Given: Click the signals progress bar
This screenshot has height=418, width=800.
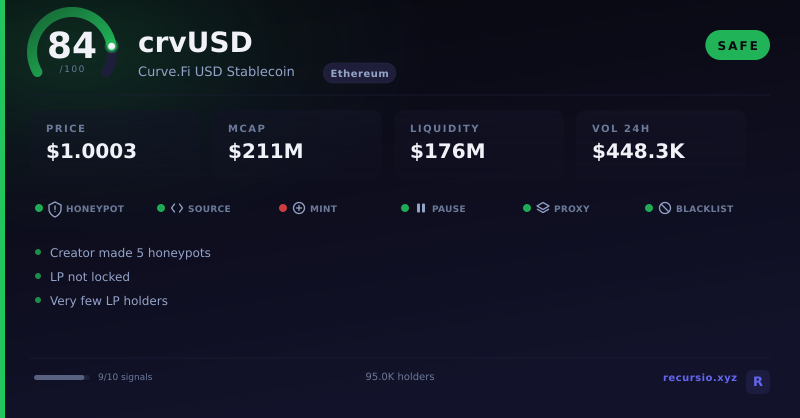Looking at the screenshot, I should (x=62, y=378).
